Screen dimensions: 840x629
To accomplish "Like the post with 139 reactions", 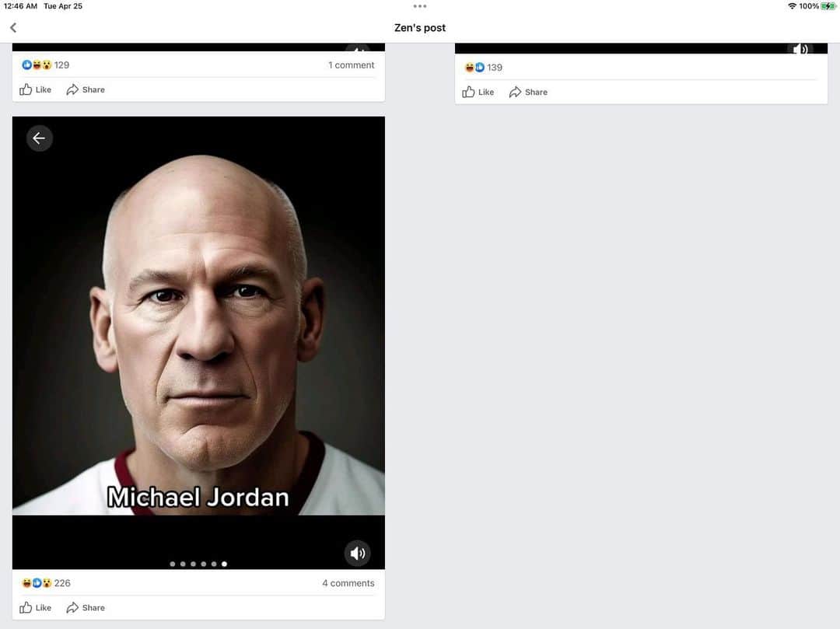I will (478, 92).
